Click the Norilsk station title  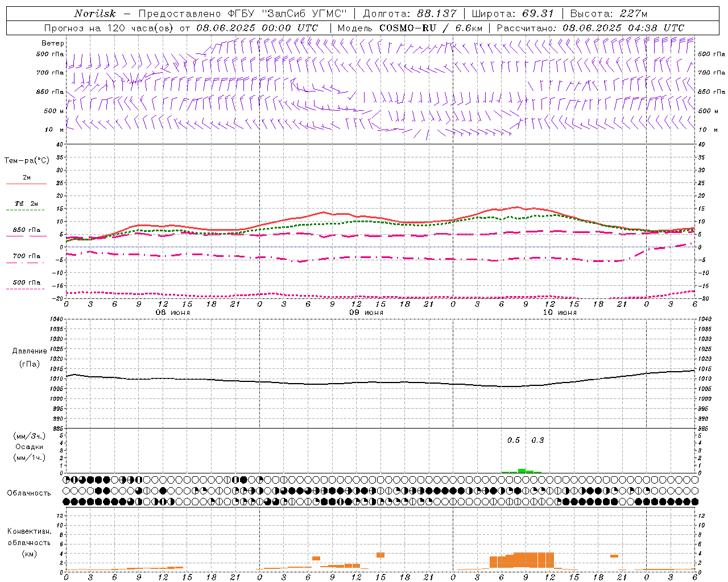pyautogui.click(x=95, y=14)
